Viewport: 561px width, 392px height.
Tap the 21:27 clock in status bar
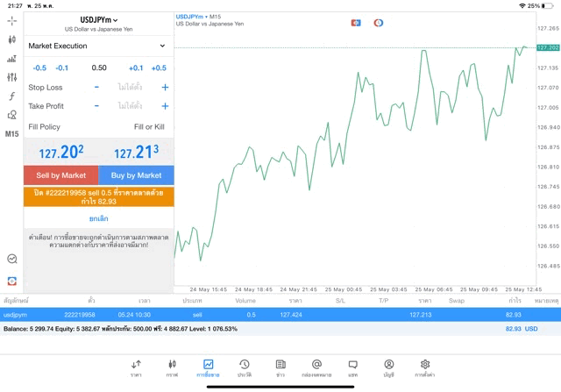pos(15,6)
